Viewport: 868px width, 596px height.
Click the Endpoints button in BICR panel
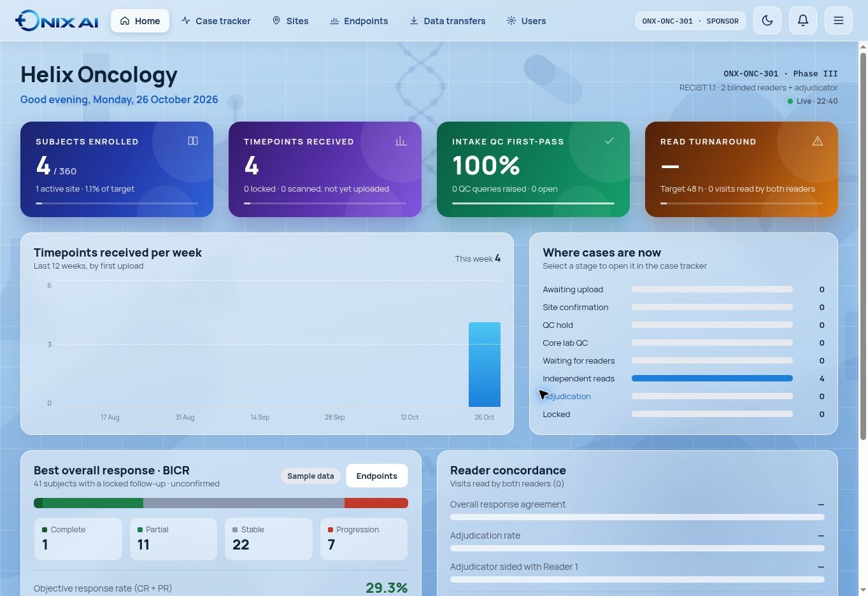377,476
